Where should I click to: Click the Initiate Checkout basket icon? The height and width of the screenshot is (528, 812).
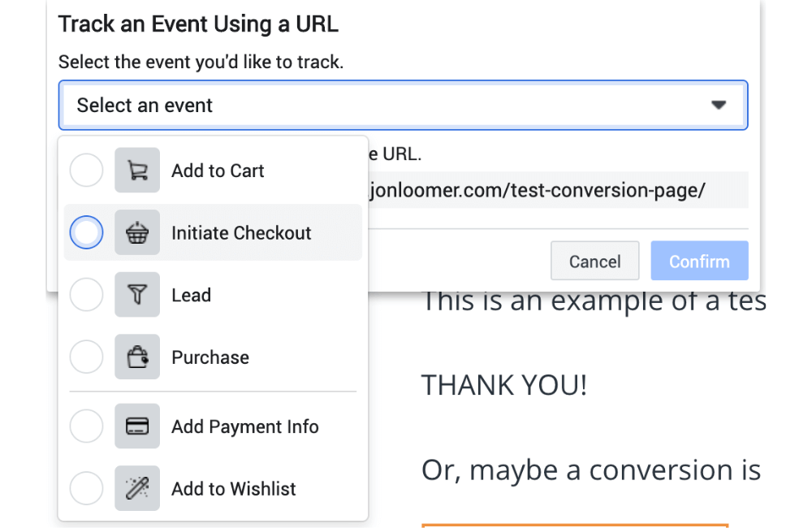click(x=136, y=232)
